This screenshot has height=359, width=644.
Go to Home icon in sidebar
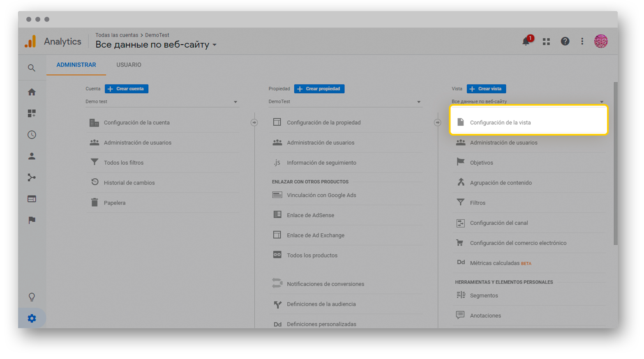pyautogui.click(x=32, y=92)
